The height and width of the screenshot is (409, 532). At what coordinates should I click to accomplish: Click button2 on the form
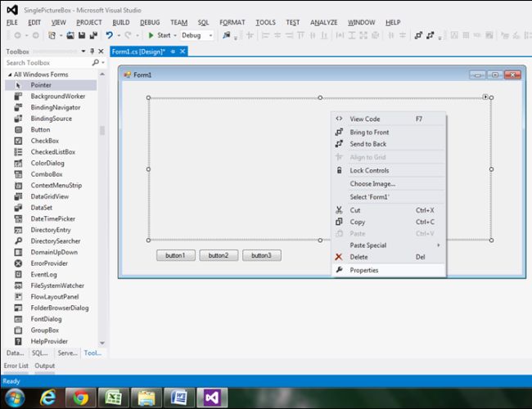click(x=219, y=255)
